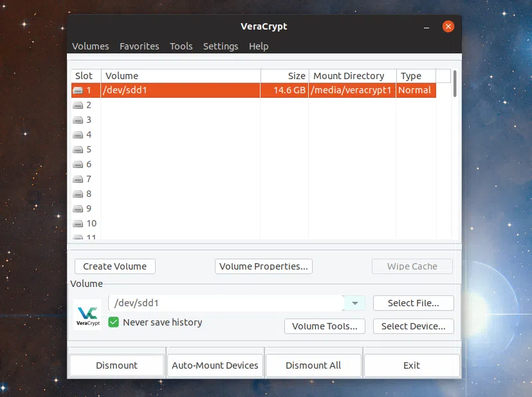The height and width of the screenshot is (397, 532).
Task: Expand the volume path history dropdown
Action: 355,303
